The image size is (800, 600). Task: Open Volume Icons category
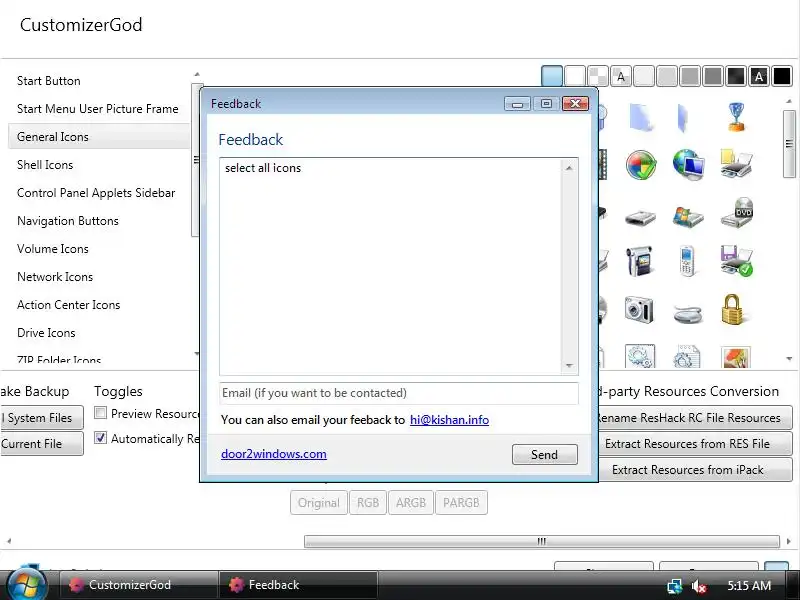pyautogui.click(x=53, y=249)
